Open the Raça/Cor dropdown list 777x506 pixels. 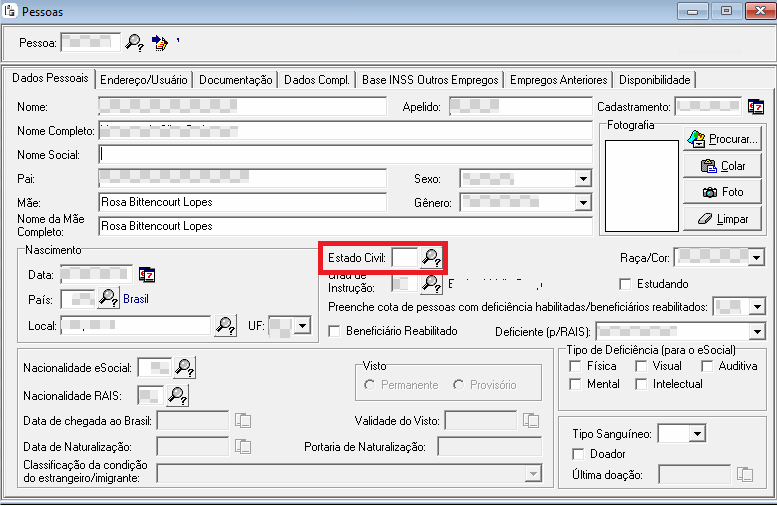click(756, 258)
